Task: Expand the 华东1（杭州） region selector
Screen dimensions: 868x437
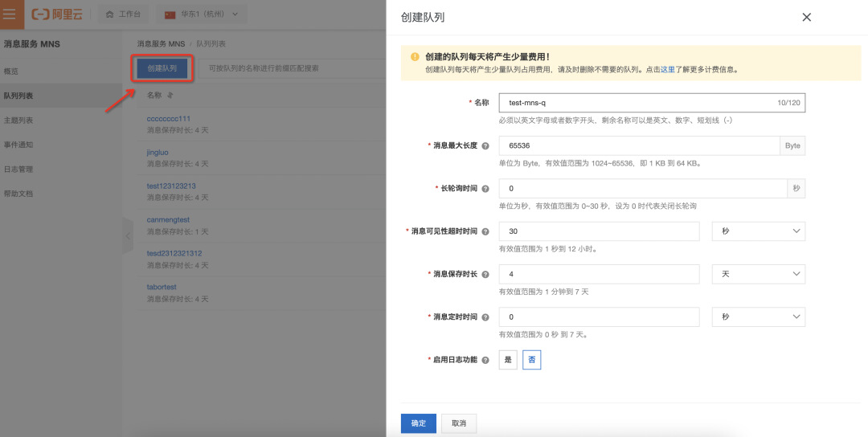Action: coord(202,14)
